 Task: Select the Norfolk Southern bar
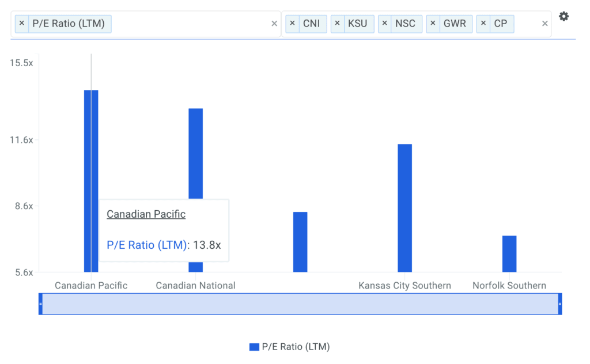509,253
